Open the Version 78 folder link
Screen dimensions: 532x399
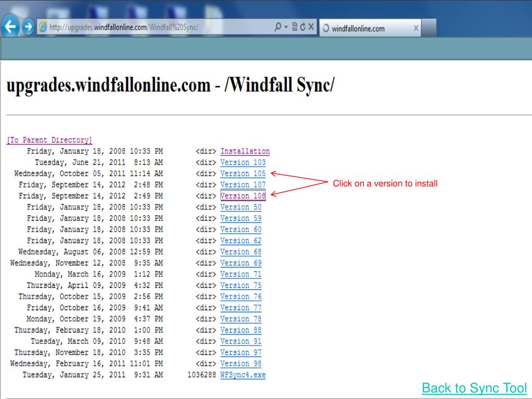tap(241, 320)
